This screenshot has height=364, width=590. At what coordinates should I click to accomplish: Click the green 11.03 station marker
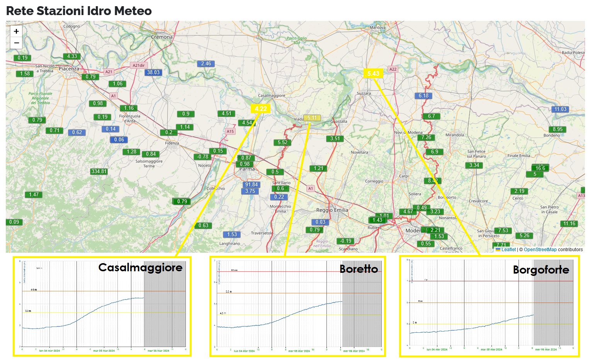coord(560,109)
